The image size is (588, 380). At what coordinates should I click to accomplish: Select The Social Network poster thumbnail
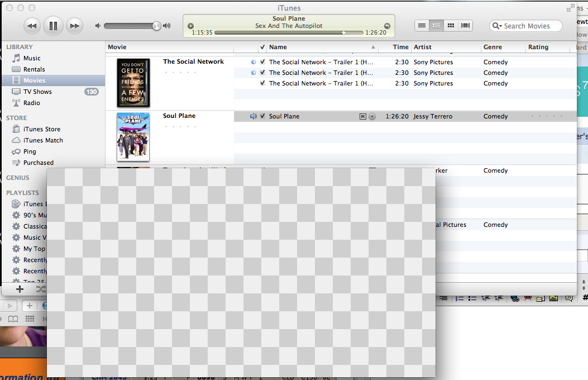point(133,83)
